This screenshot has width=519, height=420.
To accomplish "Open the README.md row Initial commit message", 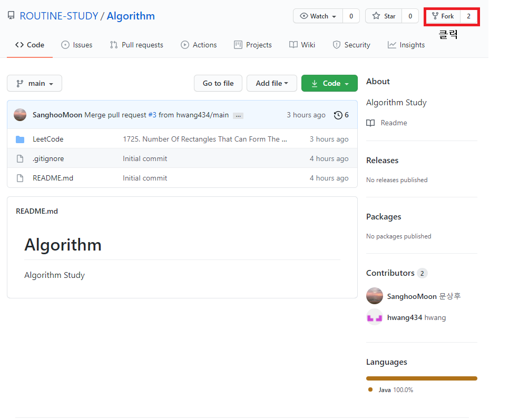I will coord(145,178).
